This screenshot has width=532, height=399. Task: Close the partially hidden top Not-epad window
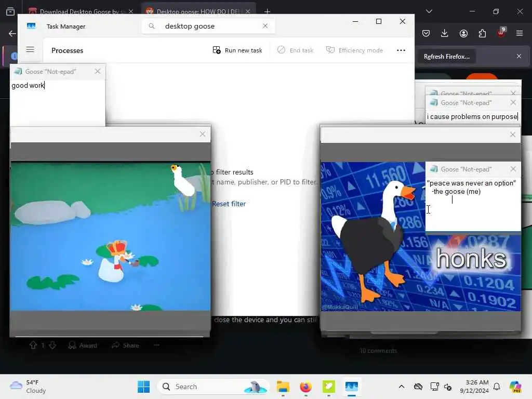click(x=513, y=93)
